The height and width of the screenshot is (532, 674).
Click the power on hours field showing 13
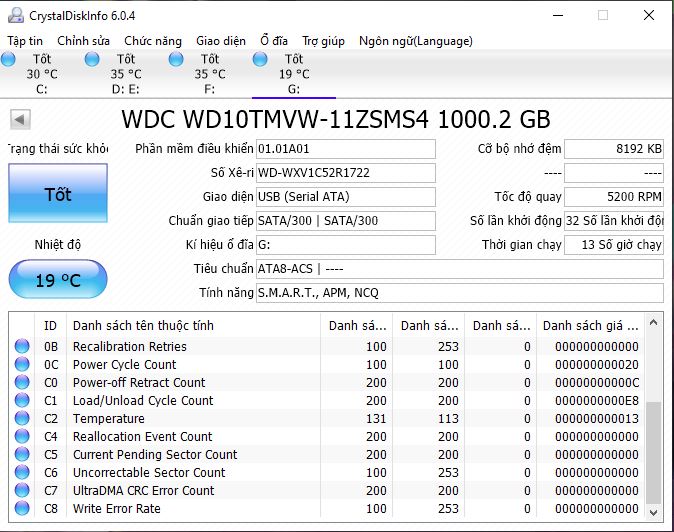[614, 245]
